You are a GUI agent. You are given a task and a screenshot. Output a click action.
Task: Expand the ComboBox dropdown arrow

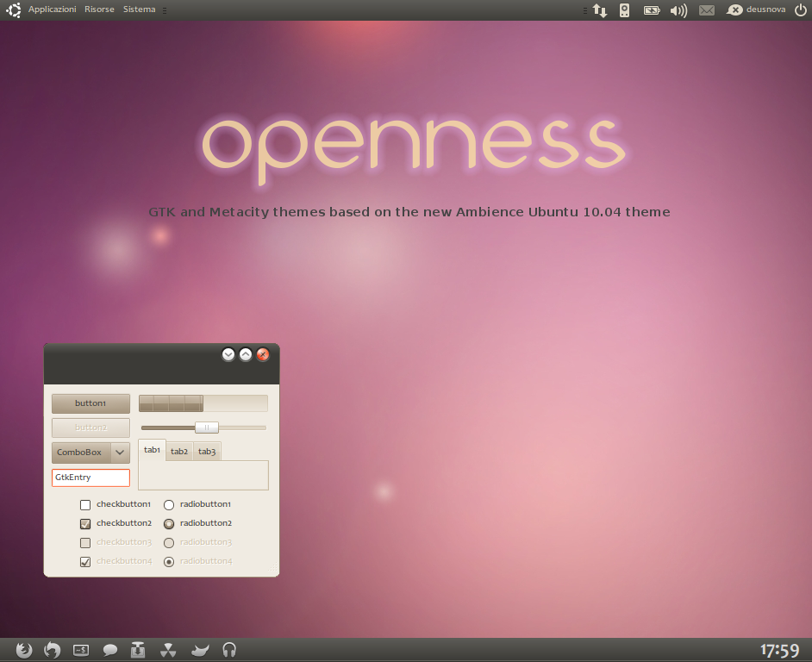click(x=120, y=453)
